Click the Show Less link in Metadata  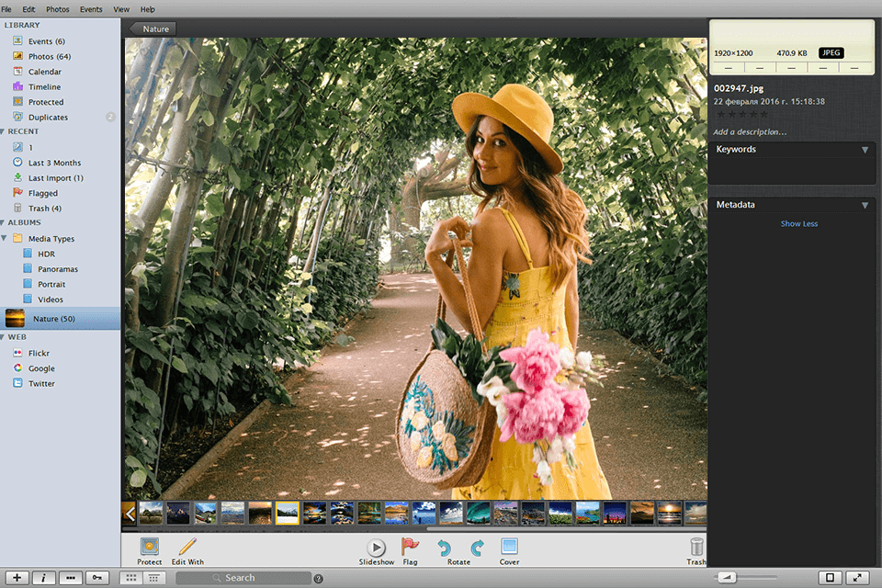797,223
